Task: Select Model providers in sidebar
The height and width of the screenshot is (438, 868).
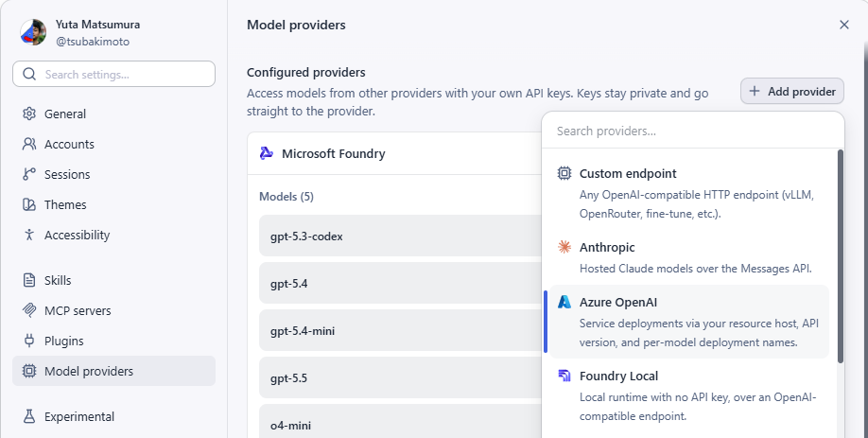Action: [113, 371]
